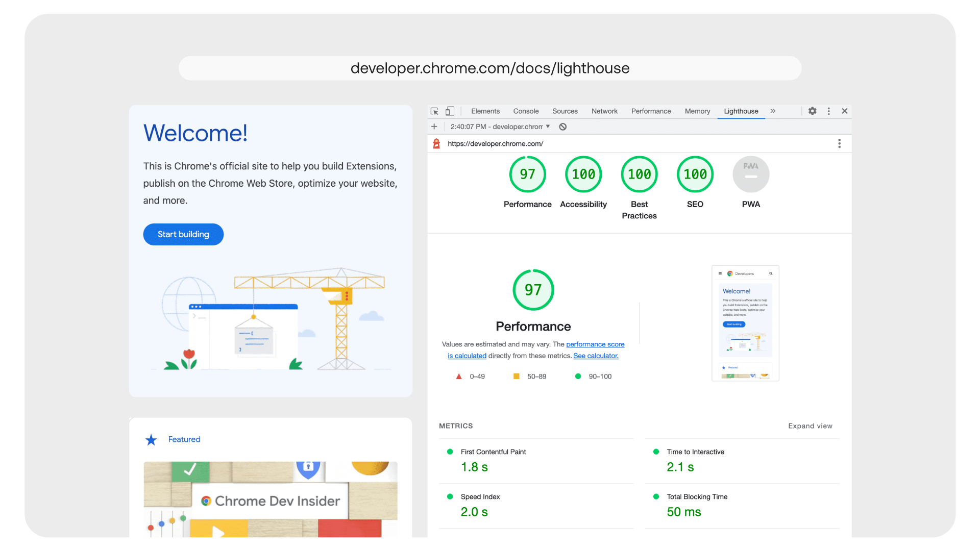Open the Lighthouse report tools menu
This screenshot has height=551, width=980.
839,144
